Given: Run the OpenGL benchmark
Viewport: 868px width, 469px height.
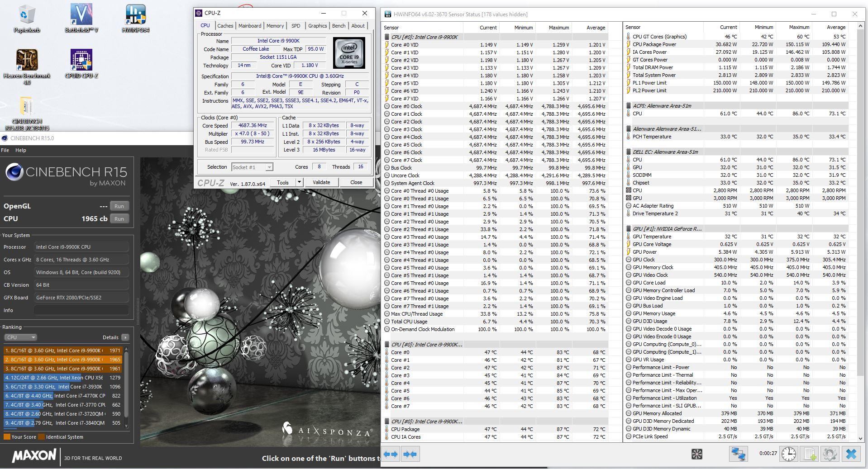Looking at the screenshot, I should [x=119, y=206].
